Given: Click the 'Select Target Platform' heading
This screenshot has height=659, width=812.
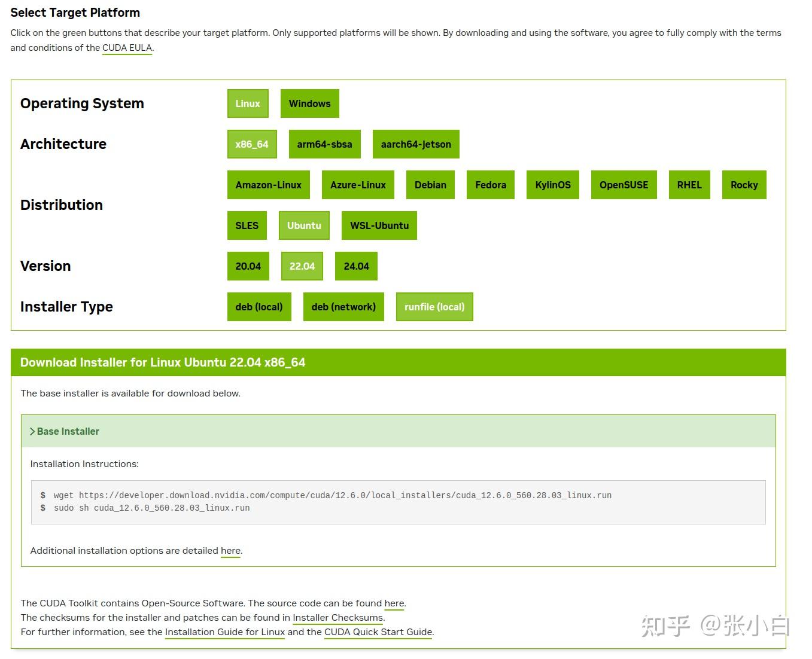Looking at the screenshot, I should click(75, 13).
